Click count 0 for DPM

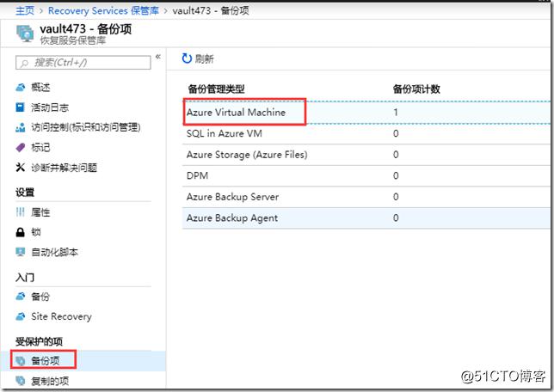click(396, 176)
